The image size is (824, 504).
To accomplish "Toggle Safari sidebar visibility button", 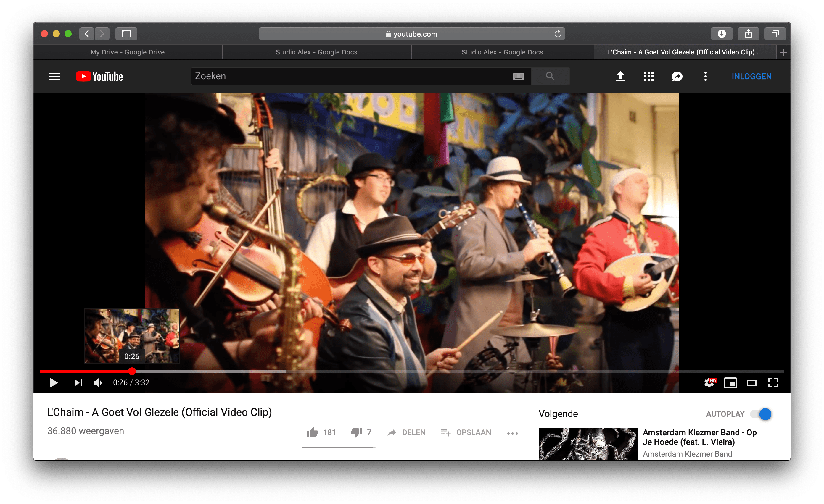I will tap(126, 34).
